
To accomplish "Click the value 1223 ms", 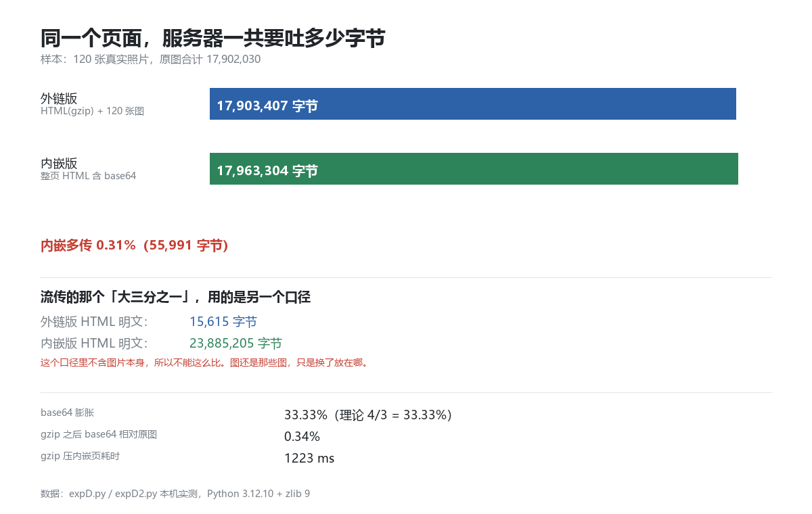I will coord(309,458).
